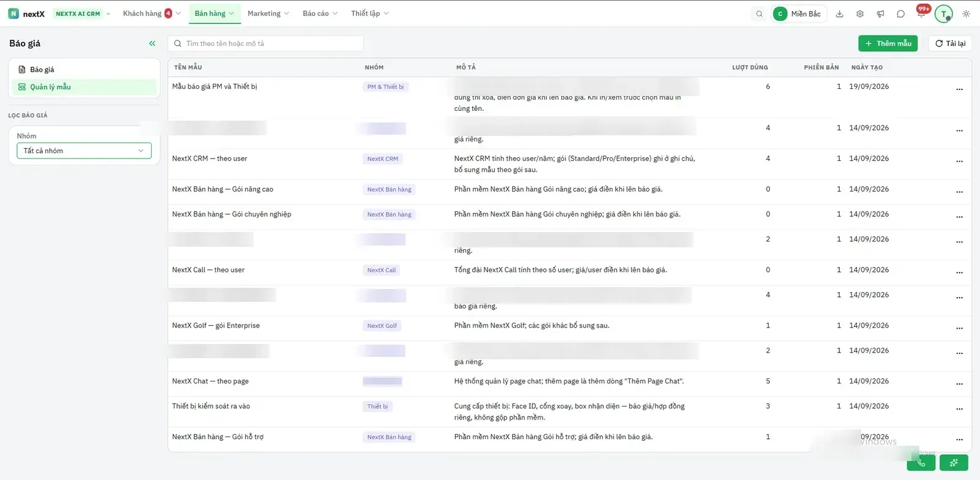Expand the Khách hàng menu
The image size is (980, 480).
pyautogui.click(x=151, y=13)
